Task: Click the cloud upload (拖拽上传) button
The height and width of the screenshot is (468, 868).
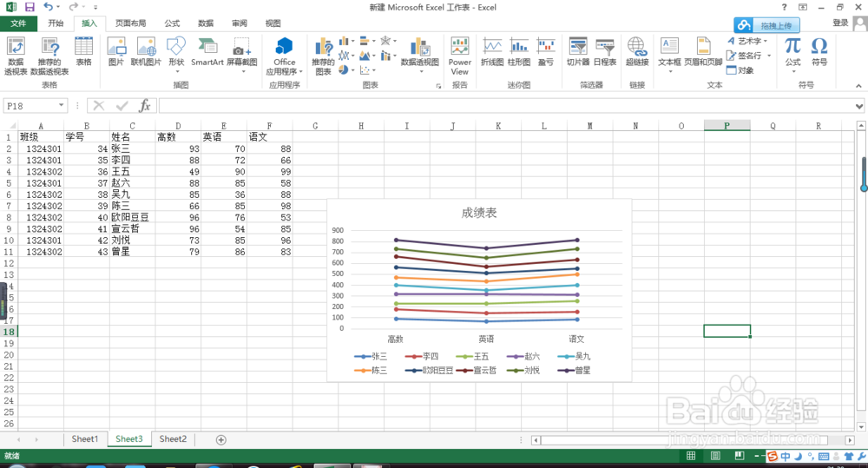Action: [766, 25]
